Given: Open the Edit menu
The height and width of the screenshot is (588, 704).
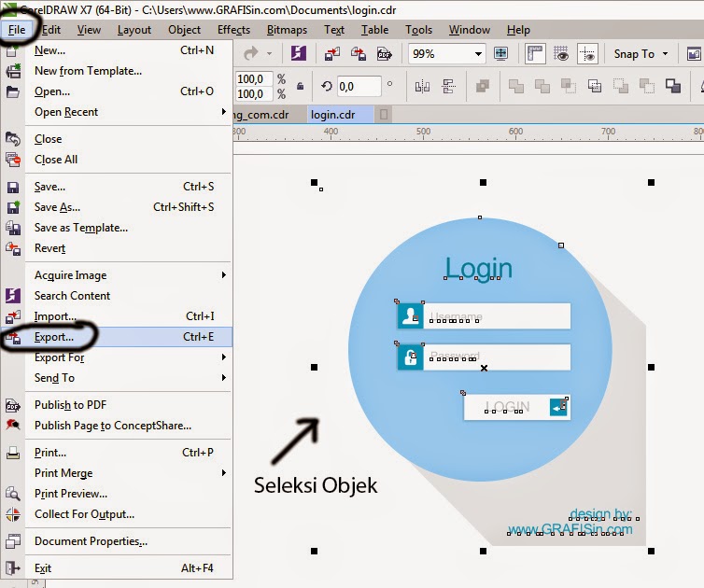Looking at the screenshot, I should pyautogui.click(x=50, y=30).
